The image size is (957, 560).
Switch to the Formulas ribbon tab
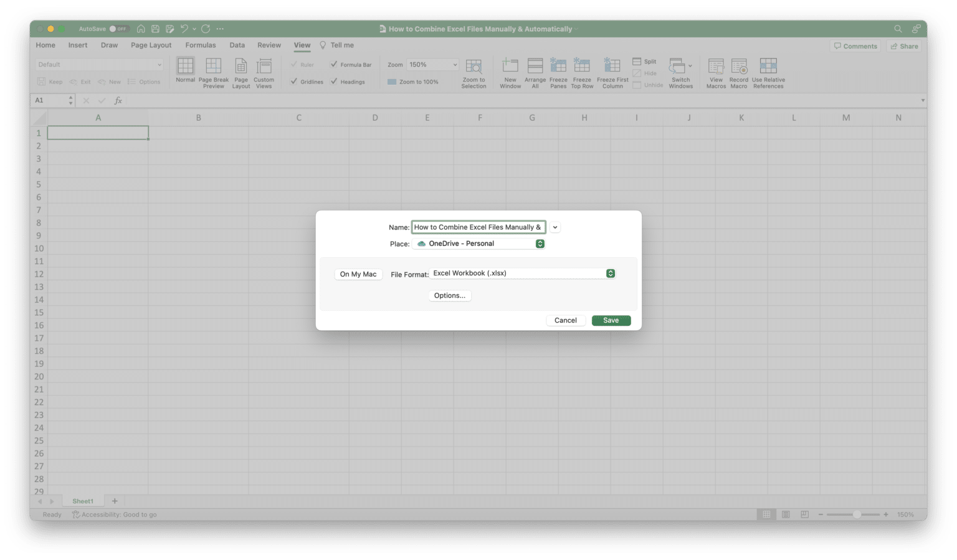200,45
